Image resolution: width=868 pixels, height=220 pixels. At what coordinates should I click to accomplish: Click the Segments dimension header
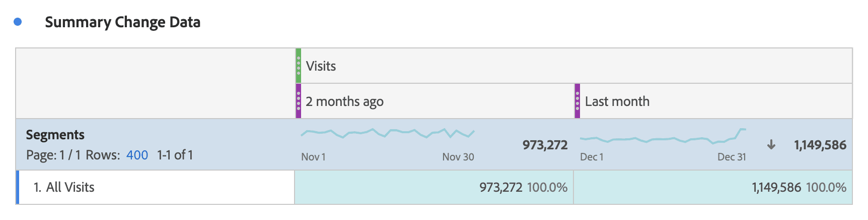(x=55, y=135)
